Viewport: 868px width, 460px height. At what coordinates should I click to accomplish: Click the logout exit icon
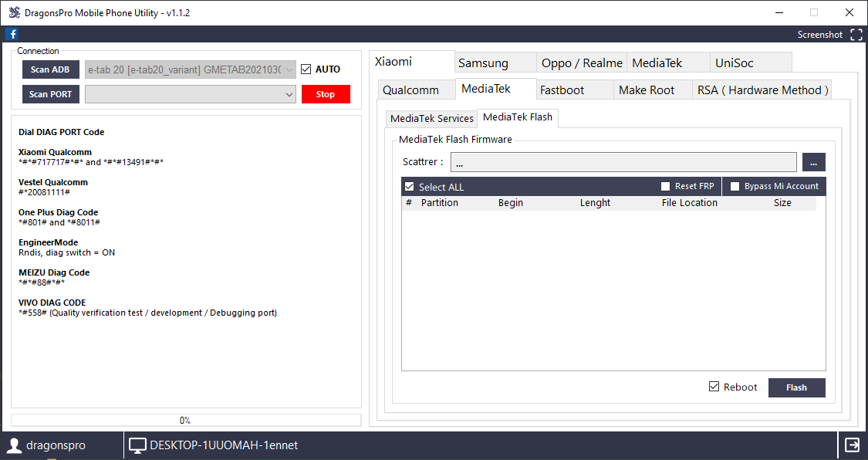click(852, 445)
